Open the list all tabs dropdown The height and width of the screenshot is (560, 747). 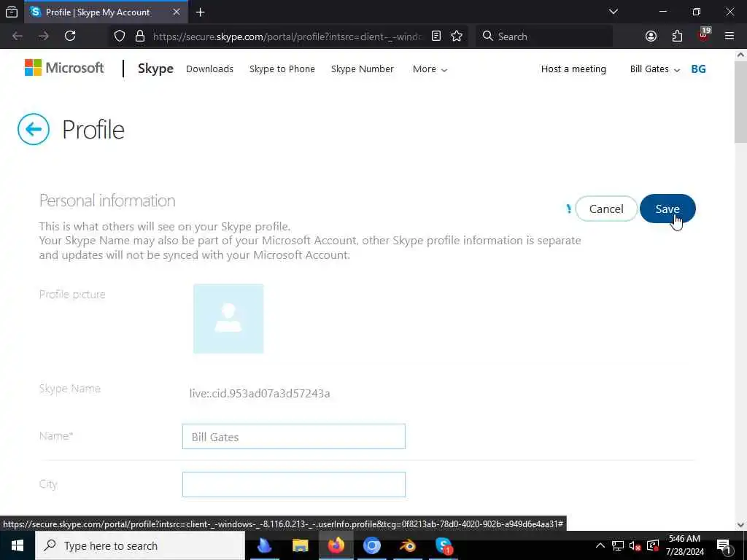tap(614, 12)
